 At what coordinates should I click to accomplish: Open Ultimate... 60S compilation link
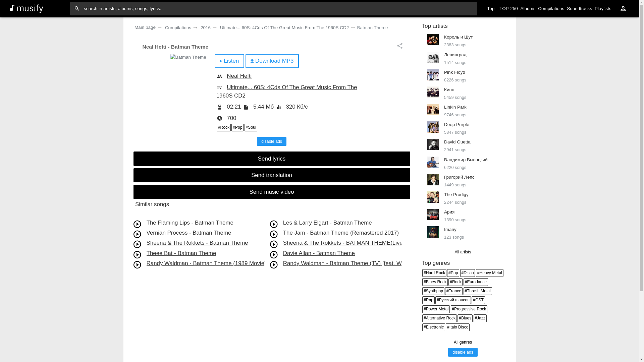tap(286, 92)
